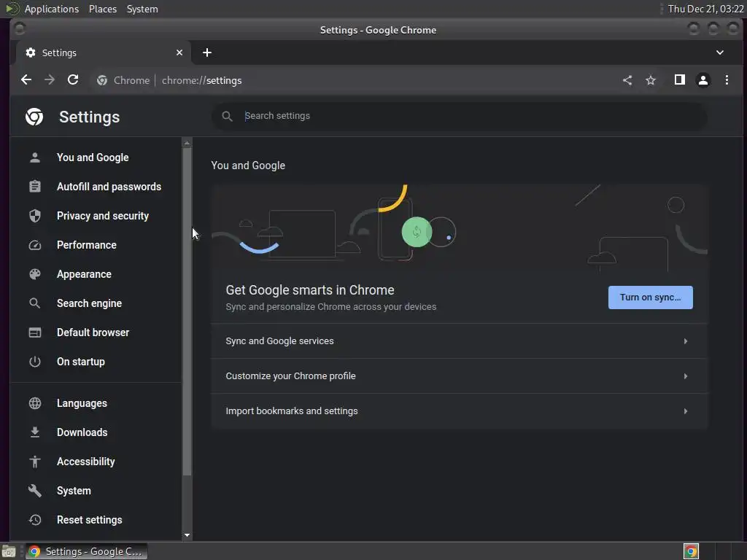Click the forward navigation arrow

click(x=50, y=80)
